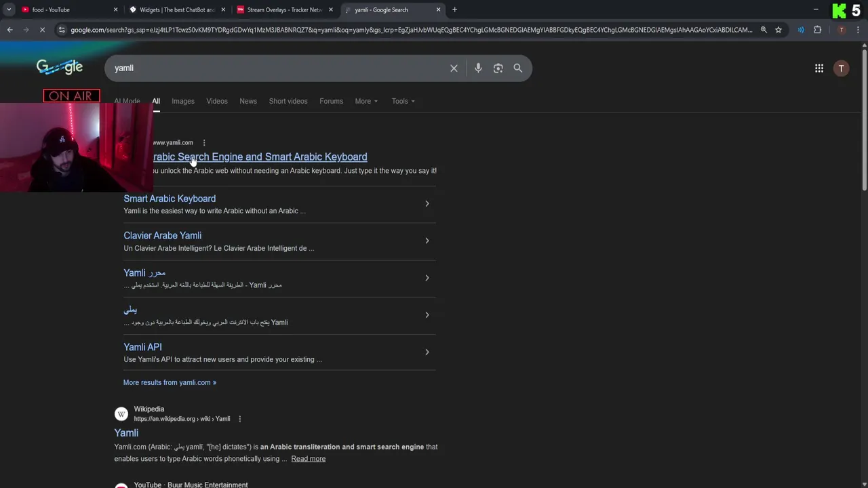
Task: Go to Google home via logo
Action: click(60, 66)
